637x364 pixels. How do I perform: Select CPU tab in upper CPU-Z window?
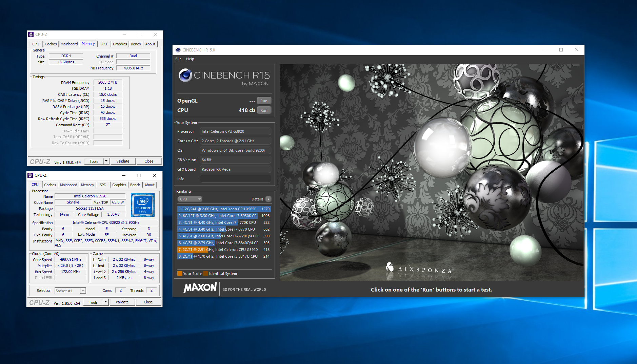(36, 44)
